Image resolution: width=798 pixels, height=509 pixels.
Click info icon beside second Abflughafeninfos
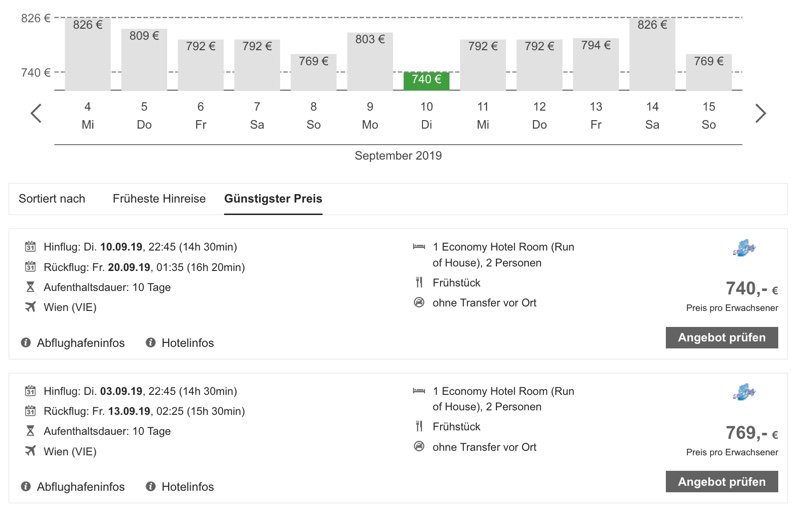tap(26, 487)
